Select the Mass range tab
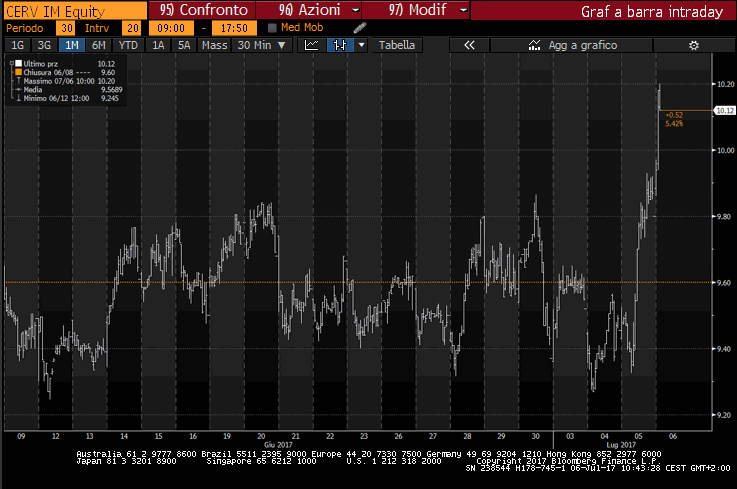 (214, 45)
